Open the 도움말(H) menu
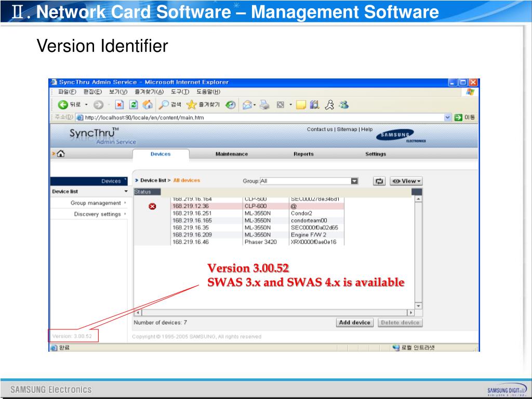Screen dimensions: 532x399 pyautogui.click(x=208, y=92)
